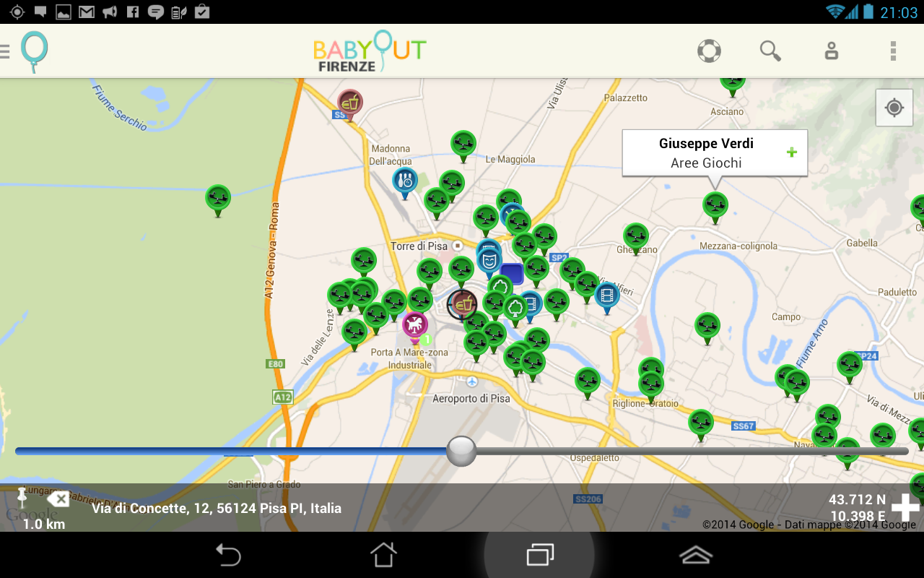Open the lifebuoy help icon
924x578 pixels.
709,51
